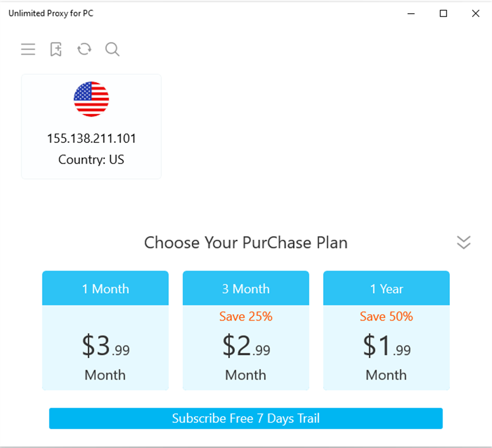
Task: Subscribe to the Free 7 Days Trail
Action: tap(246, 418)
